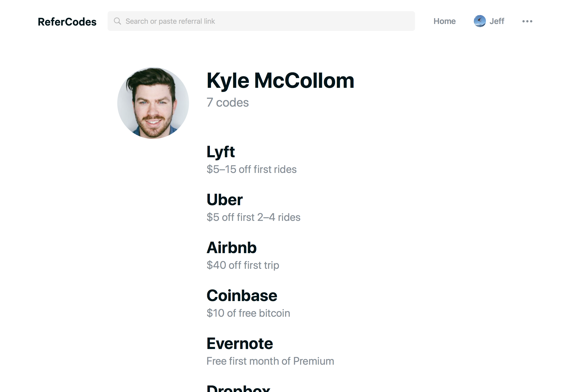Go to the Home page
This screenshot has width=574, height=392.
point(444,21)
